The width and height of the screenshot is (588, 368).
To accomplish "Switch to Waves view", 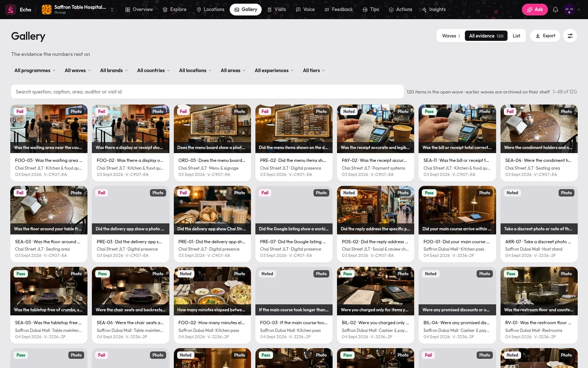I will pos(451,36).
